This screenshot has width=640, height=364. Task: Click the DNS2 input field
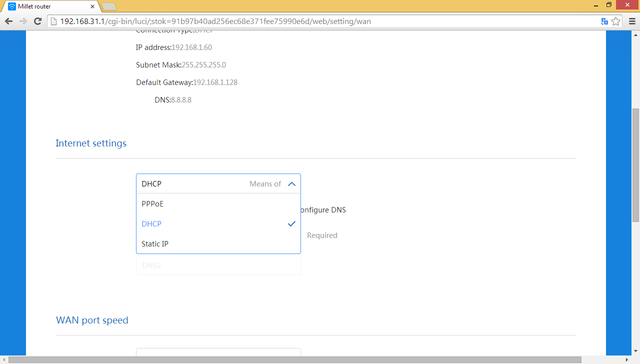coord(218,265)
